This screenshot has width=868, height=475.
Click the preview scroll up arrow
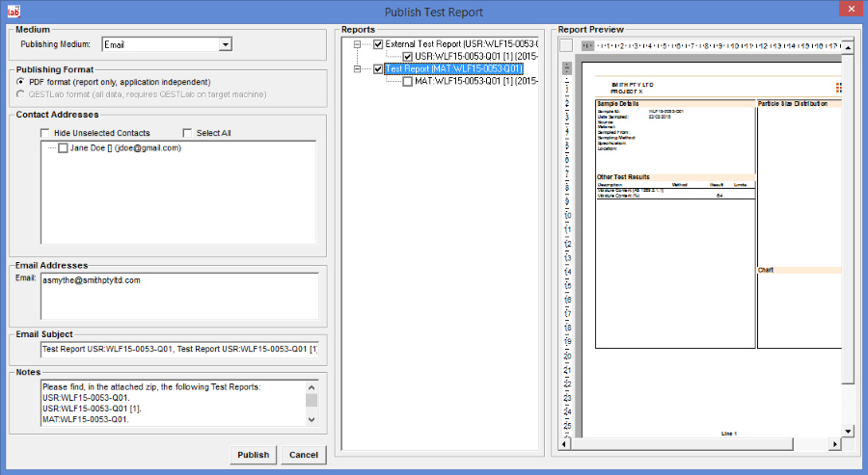[847, 47]
